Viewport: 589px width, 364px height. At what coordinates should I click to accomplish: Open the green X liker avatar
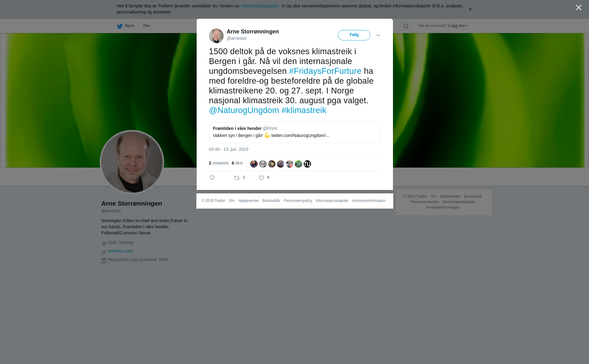pyautogui.click(x=298, y=164)
